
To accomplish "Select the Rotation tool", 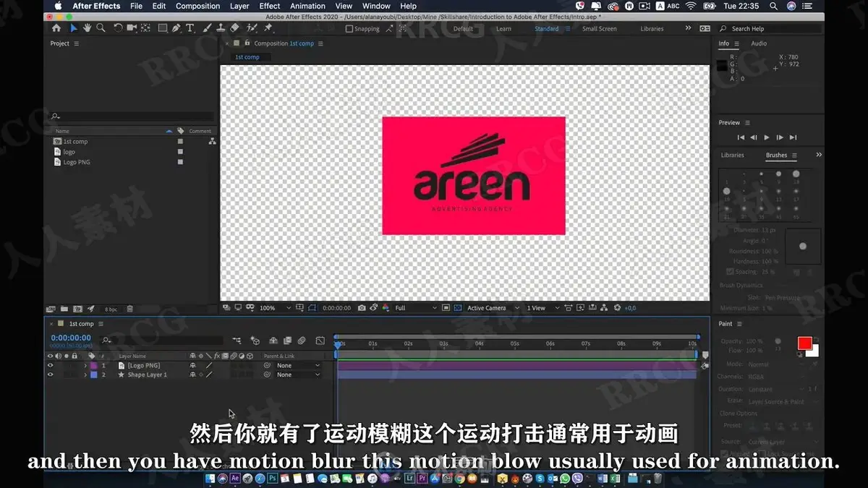I will (119, 28).
